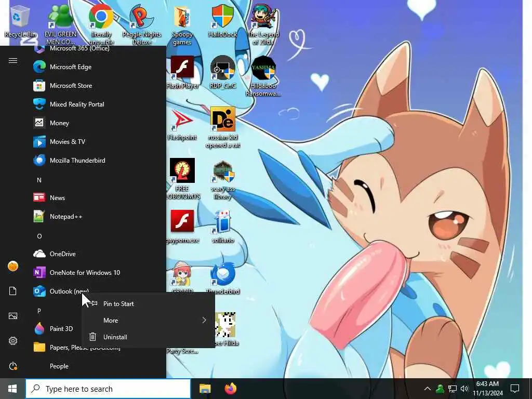Viewport: 532px width, 399px height.
Task: Choose Pin to Start in context menu
Action: coord(148,303)
